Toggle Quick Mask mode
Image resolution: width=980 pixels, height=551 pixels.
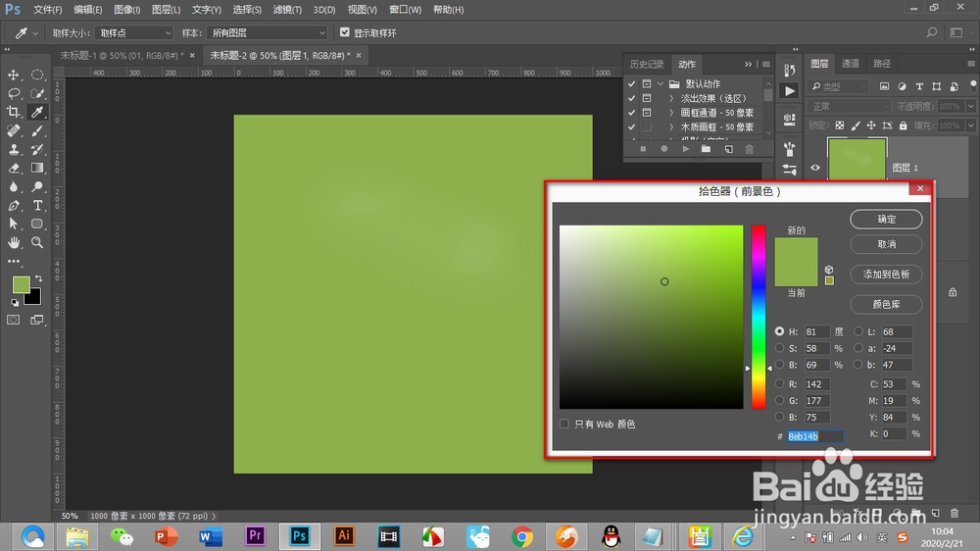coord(13,320)
